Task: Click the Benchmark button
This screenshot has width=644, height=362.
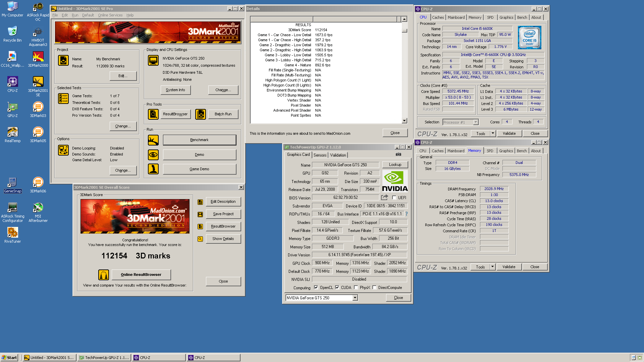Action: tap(200, 140)
